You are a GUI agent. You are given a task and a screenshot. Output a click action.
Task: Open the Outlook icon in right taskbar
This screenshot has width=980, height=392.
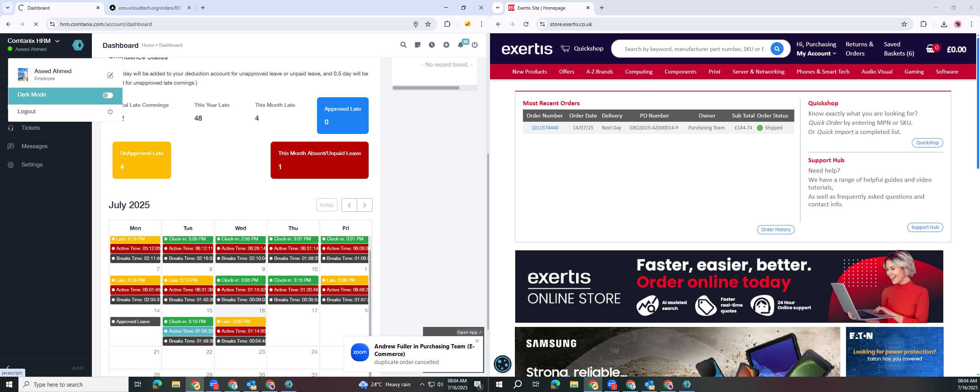tap(650, 384)
